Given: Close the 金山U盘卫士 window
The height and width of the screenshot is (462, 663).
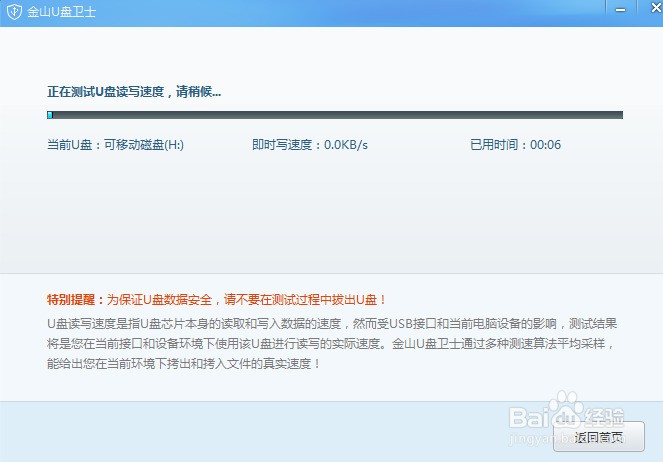Looking at the screenshot, I should point(656,8).
